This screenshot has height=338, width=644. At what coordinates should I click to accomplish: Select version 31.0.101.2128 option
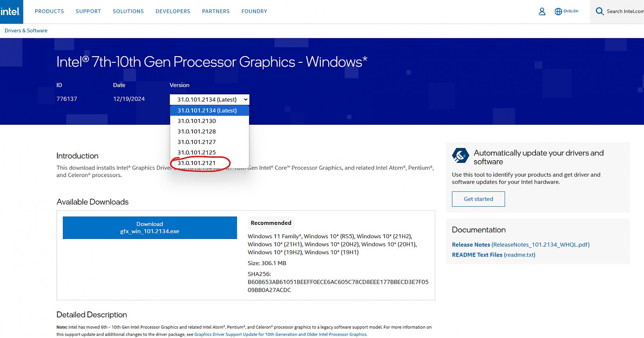click(x=210, y=131)
